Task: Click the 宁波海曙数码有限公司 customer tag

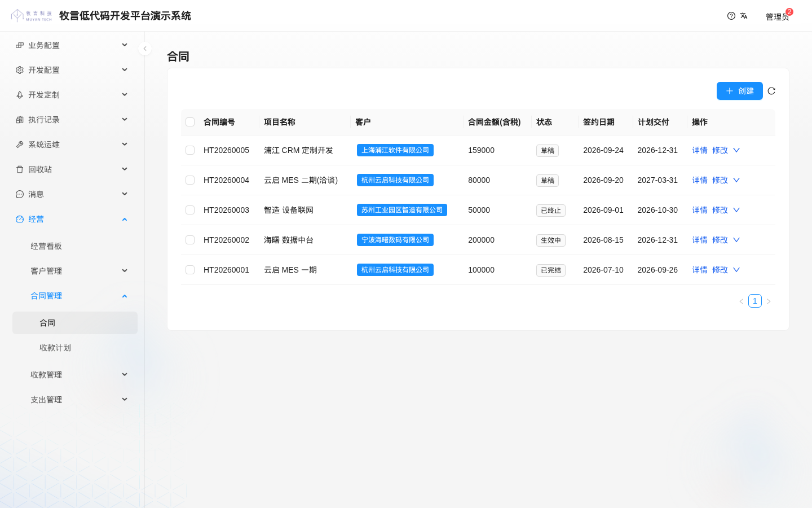Action: pos(395,240)
